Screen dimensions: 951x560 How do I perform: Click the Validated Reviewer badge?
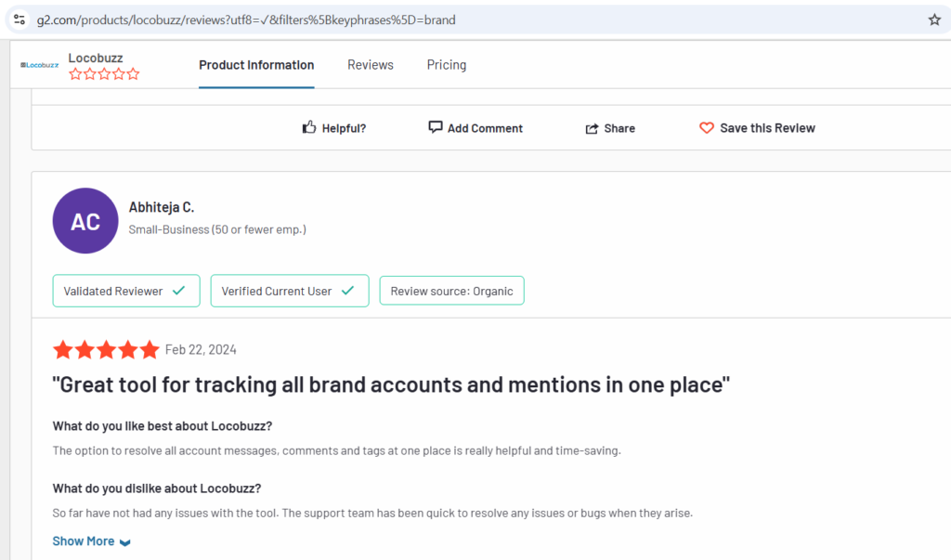coord(126,292)
